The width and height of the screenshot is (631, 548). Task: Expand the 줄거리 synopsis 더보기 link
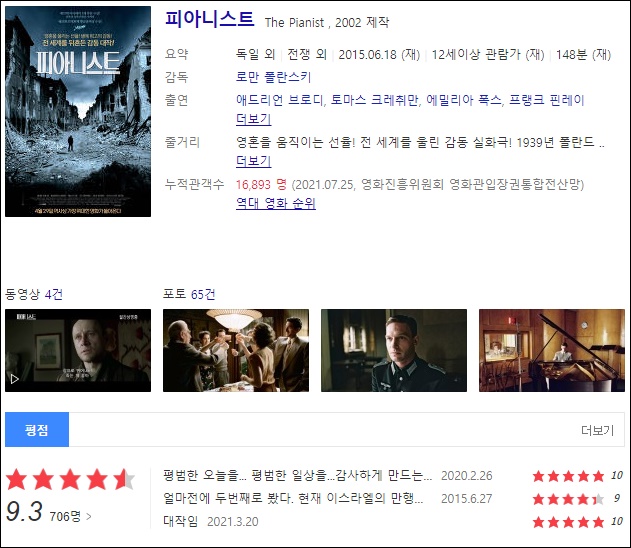[x=253, y=161]
